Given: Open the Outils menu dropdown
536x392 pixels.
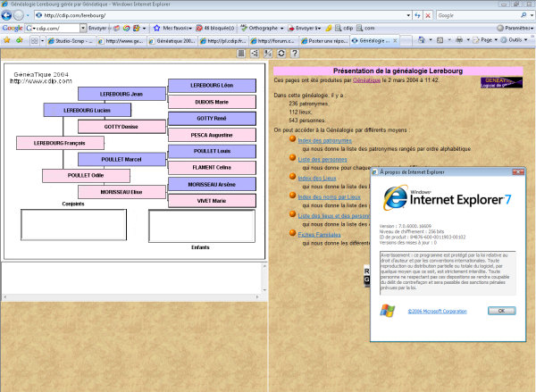Looking at the screenshot, I should (x=514, y=40).
